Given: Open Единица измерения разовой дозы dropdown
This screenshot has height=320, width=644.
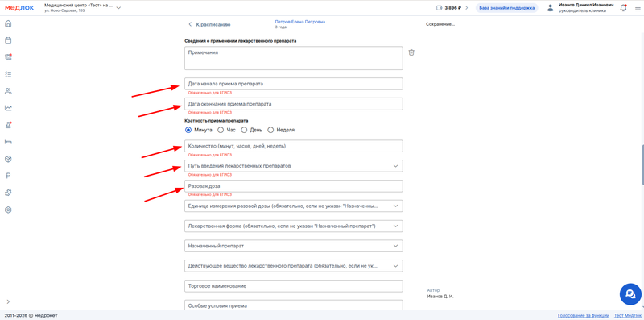Looking at the screenshot, I should [294, 206].
